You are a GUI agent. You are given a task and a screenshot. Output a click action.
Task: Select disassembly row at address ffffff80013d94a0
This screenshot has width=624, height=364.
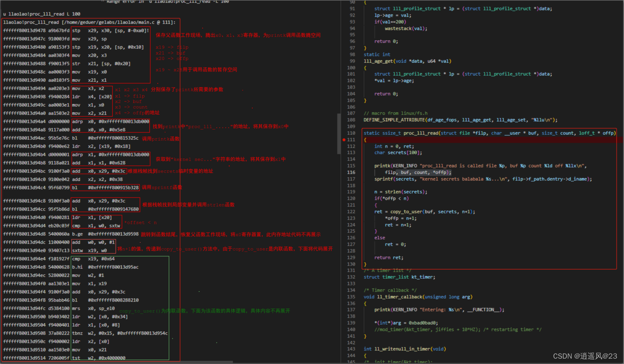click(x=55, y=113)
